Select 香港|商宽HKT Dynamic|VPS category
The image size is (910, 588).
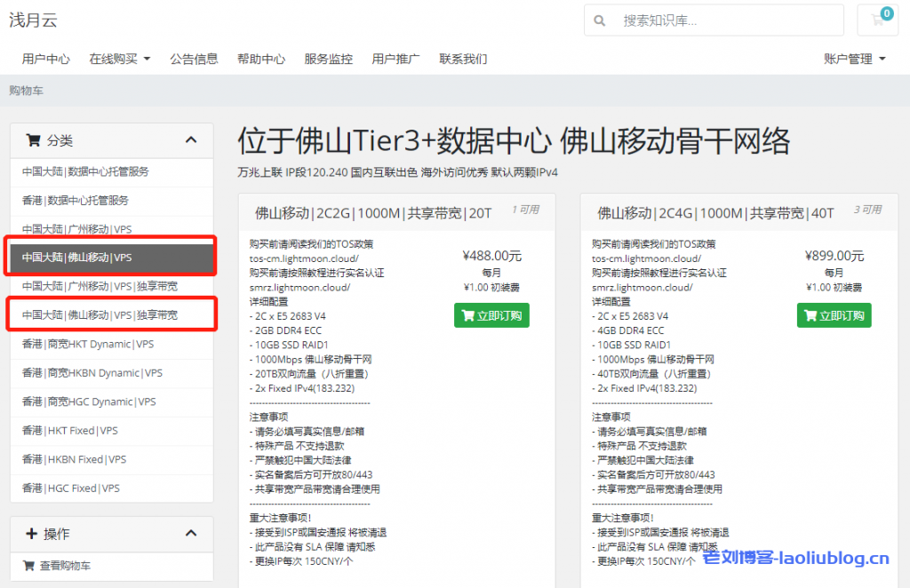88,344
